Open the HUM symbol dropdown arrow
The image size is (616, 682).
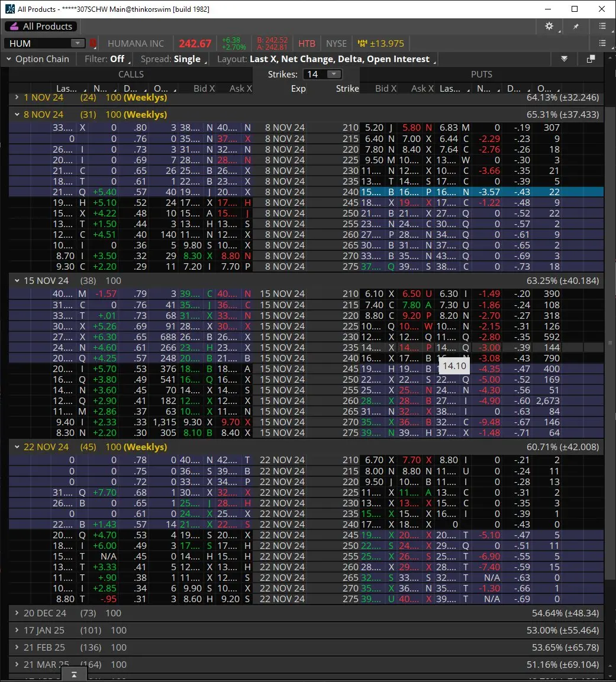click(78, 43)
